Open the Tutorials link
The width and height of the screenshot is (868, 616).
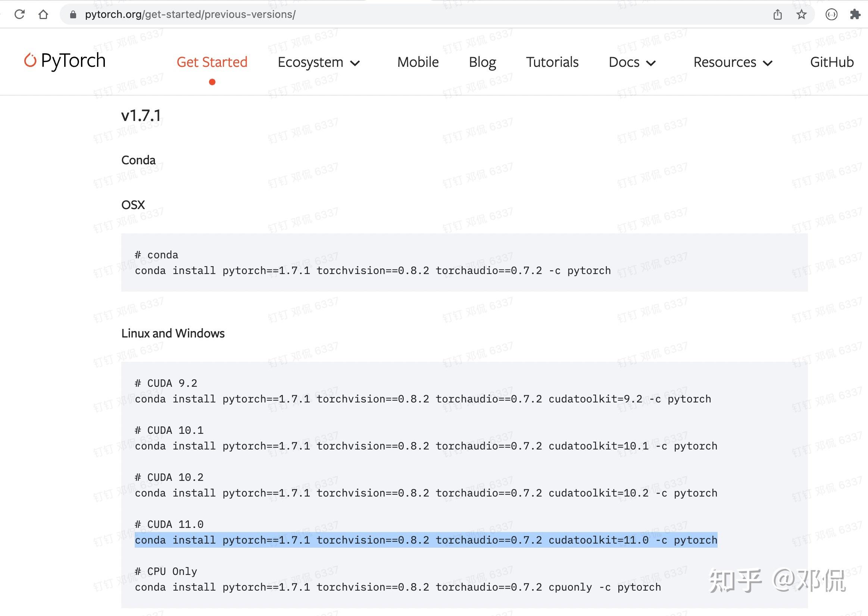[552, 62]
